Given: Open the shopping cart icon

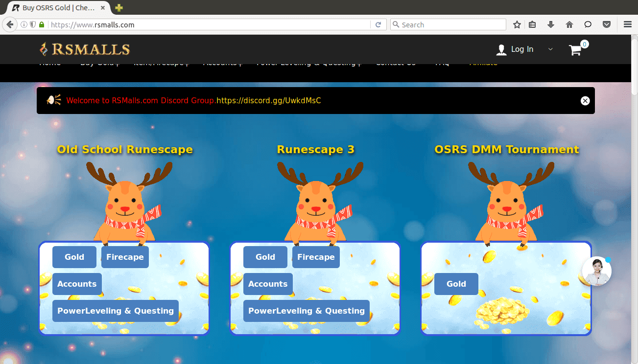Looking at the screenshot, I should point(575,50).
